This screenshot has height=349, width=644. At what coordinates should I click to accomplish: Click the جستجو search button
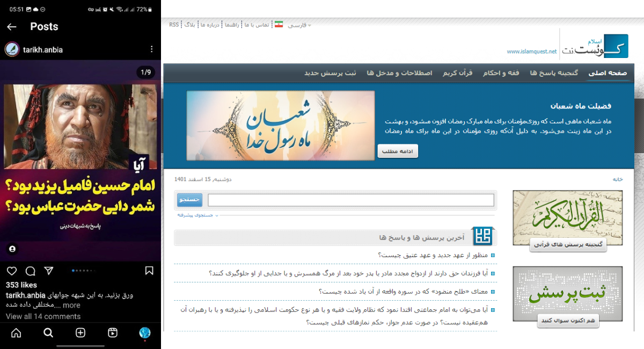pos(190,200)
